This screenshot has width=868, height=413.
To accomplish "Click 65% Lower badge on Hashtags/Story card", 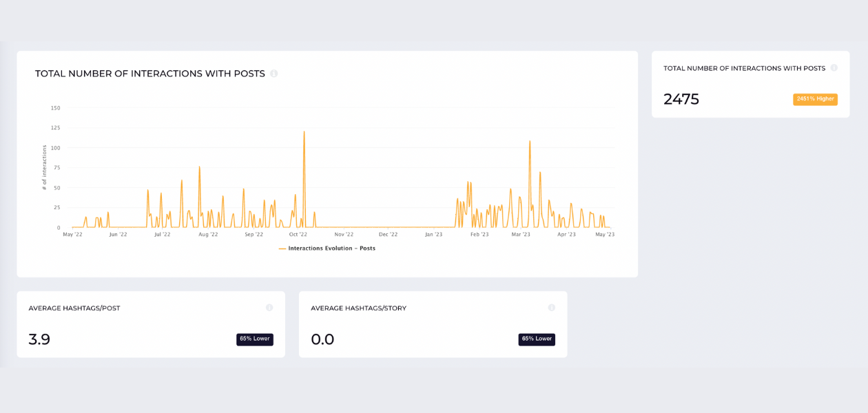I will tap(537, 339).
